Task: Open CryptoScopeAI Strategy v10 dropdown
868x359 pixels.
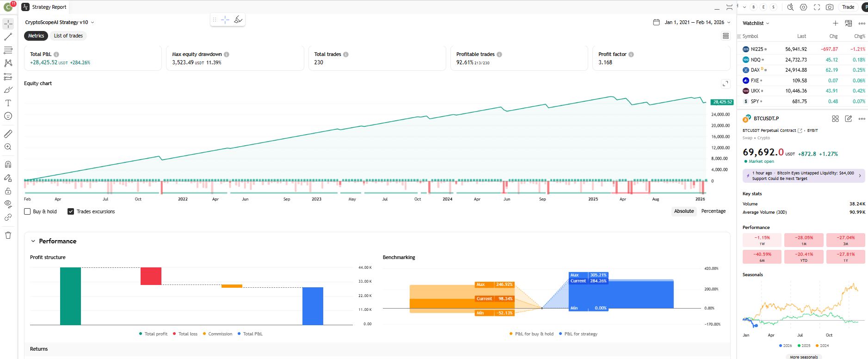Action: click(60, 22)
